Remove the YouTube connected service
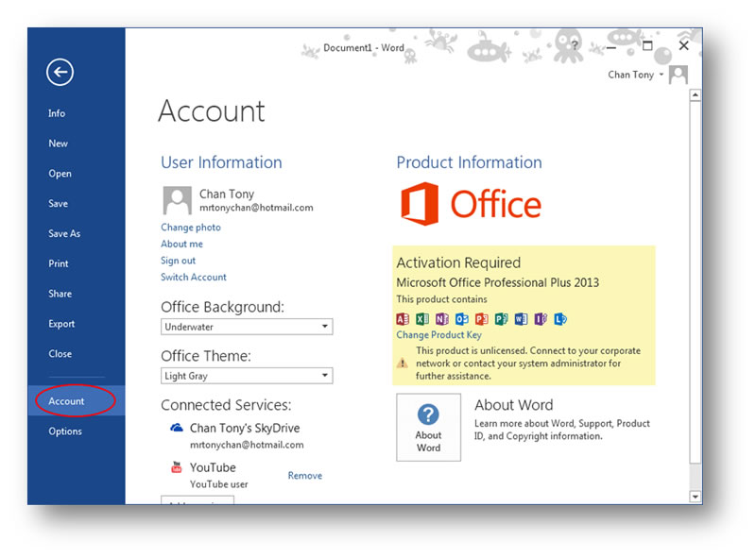 pos(304,476)
